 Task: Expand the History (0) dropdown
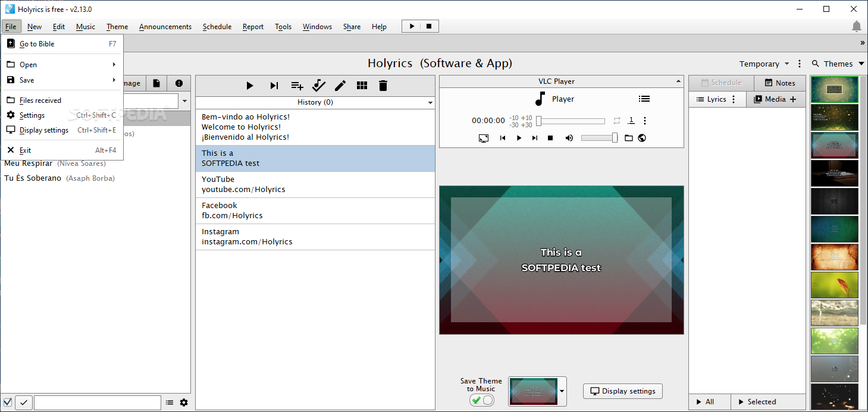tap(431, 103)
